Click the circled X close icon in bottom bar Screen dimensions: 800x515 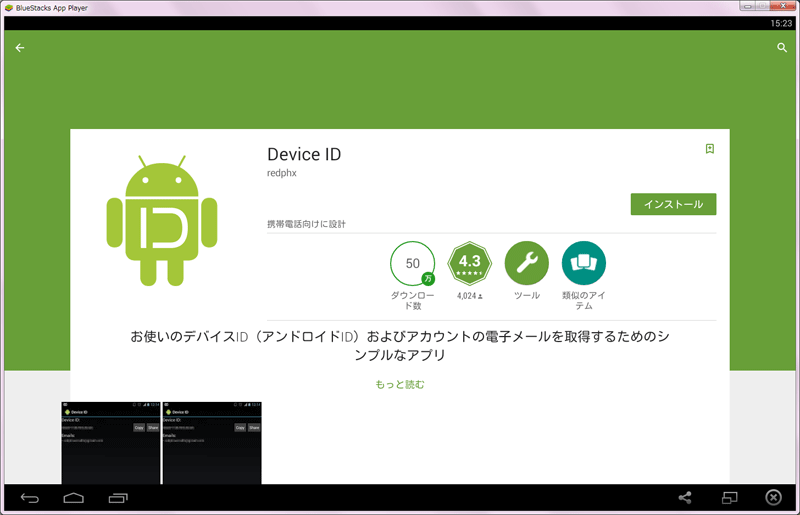pos(773,497)
